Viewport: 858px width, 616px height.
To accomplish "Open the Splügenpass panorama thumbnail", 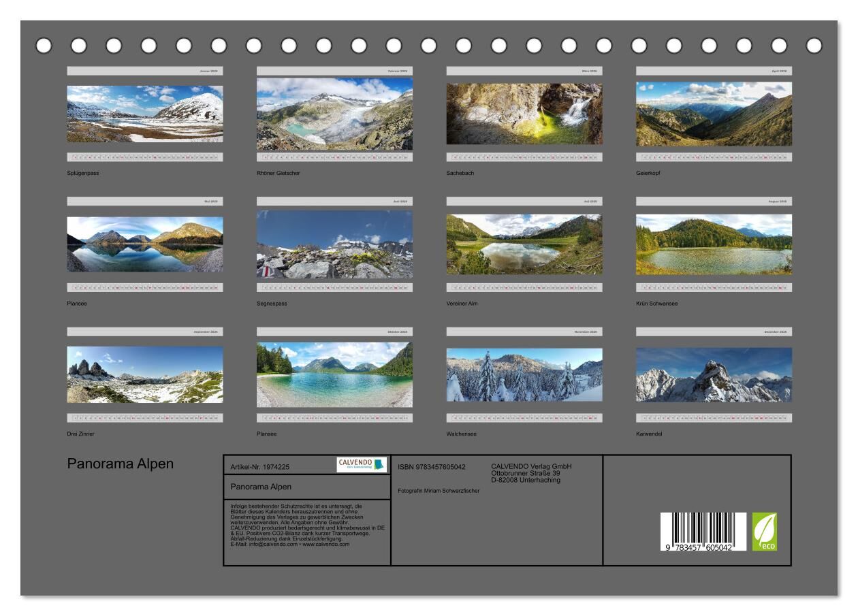I will 144,114.
